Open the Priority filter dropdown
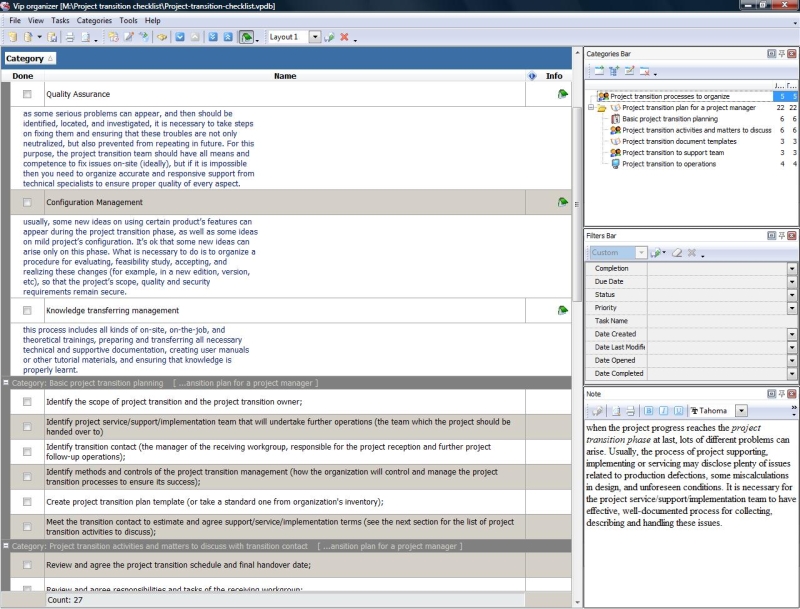 [x=791, y=308]
